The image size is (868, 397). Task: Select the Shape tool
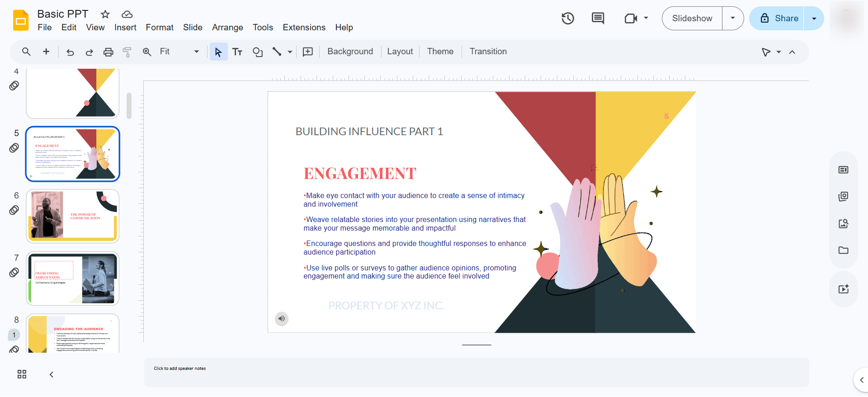[258, 52]
